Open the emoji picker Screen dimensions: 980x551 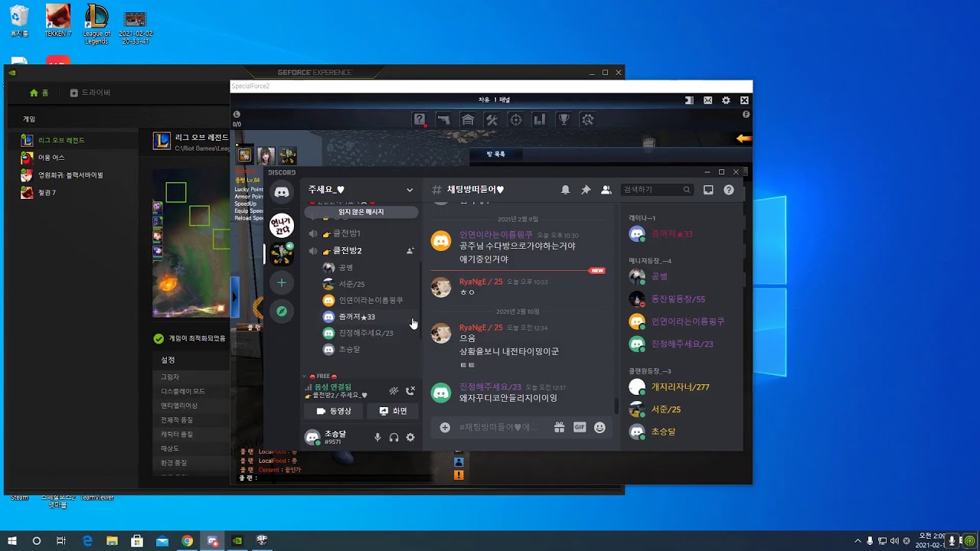(x=599, y=427)
